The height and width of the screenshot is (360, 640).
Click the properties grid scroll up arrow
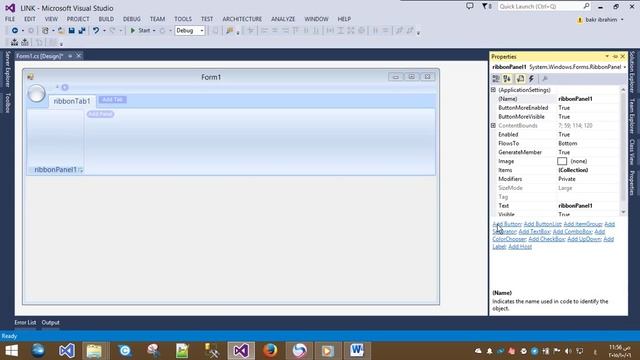pyautogui.click(x=623, y=89)
